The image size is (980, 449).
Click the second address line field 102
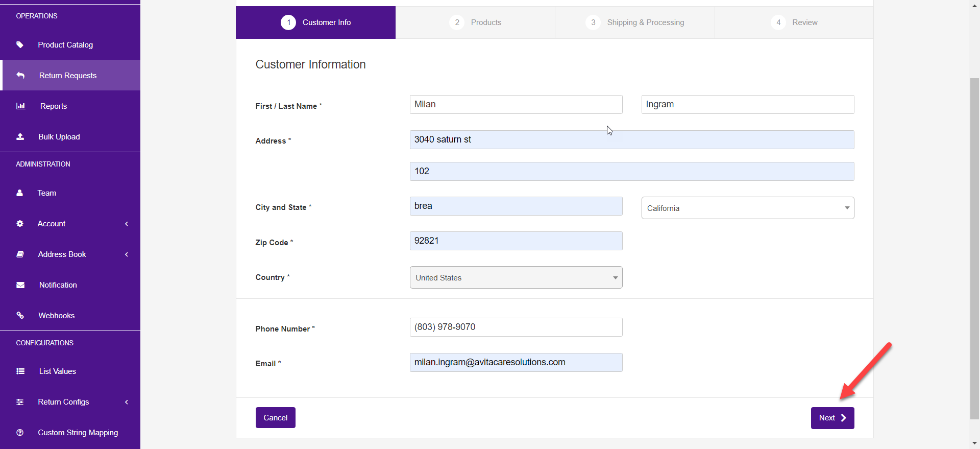click(x=632, y=171)
